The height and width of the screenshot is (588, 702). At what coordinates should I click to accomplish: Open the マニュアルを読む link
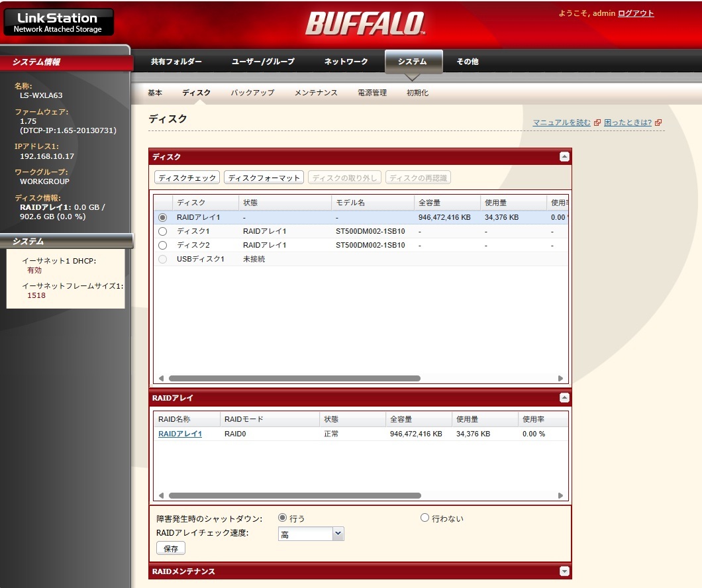point(562,122)
